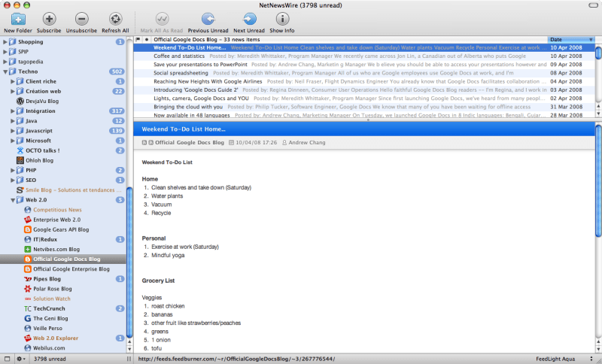602x364 pixels.
Task: Click the Official Google Docs Blog header link
Action: [x=190, y=142]
